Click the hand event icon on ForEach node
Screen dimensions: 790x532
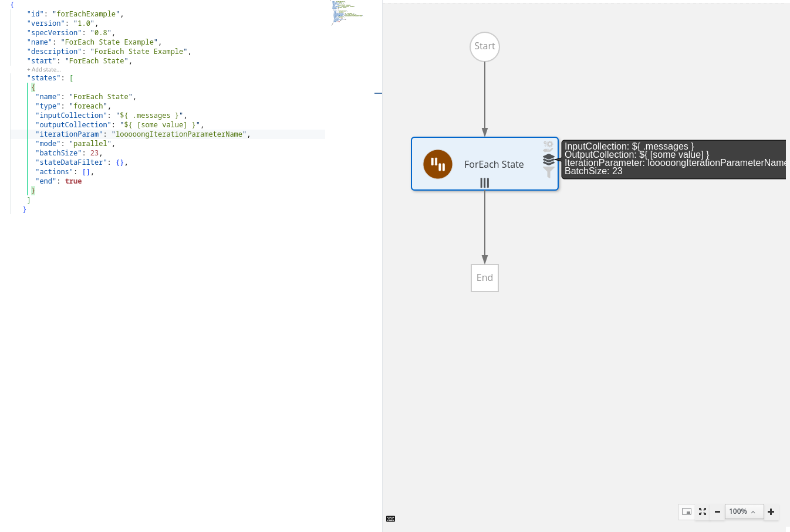(548, 150)
